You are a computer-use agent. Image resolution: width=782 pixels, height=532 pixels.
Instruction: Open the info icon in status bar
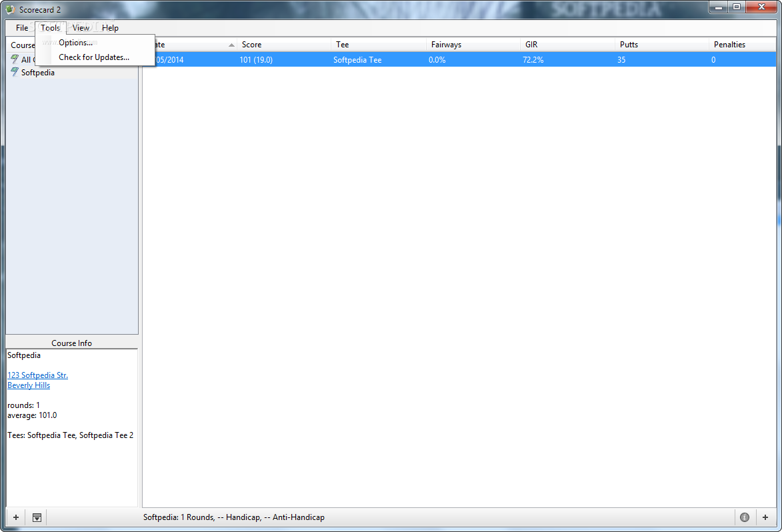point(745,517)
